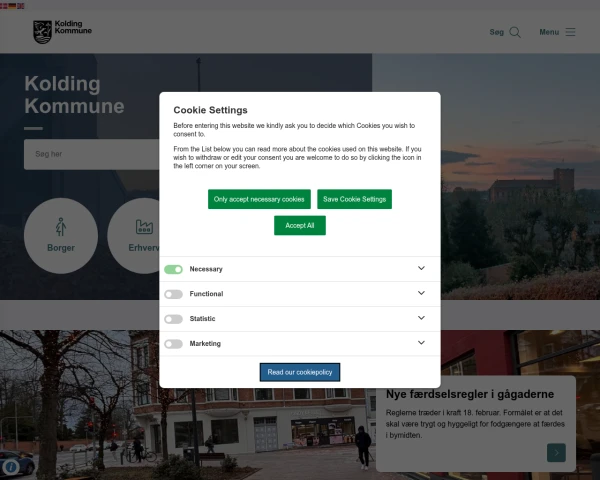Click Only accept necessary cookies
This screenshot has width=600, height=480.
coord(259,199)
